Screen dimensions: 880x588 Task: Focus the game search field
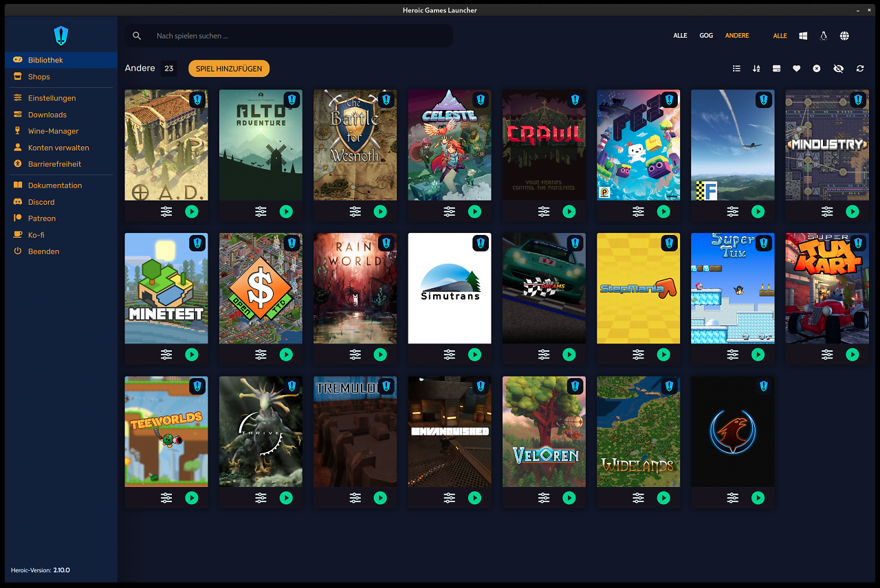coord(289,36)
